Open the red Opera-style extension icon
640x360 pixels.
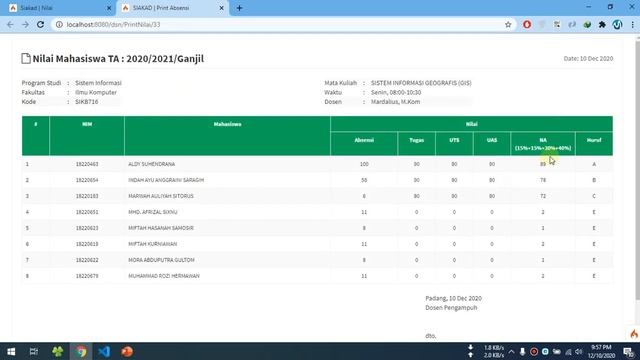(527, 24)
